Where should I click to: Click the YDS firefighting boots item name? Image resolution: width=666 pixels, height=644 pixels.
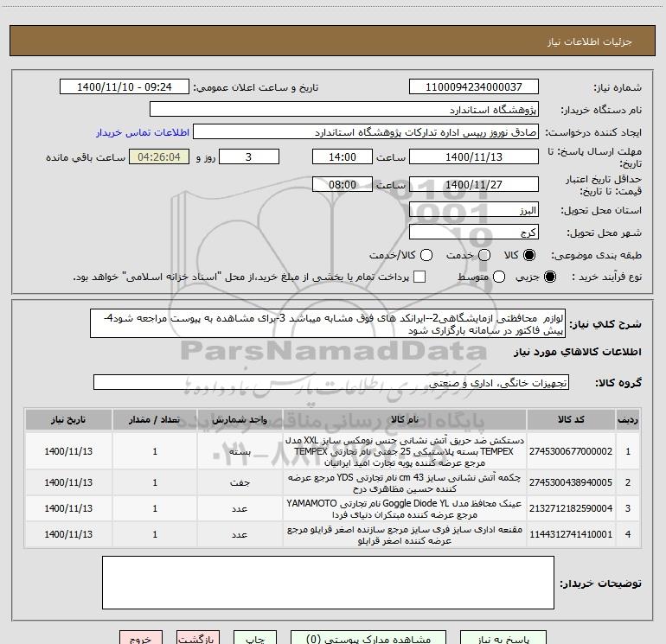405,483
